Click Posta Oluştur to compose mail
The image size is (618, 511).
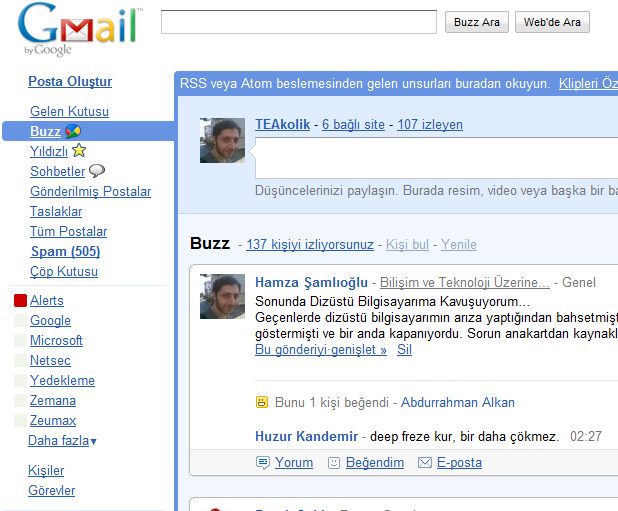(x=70, y=82)
